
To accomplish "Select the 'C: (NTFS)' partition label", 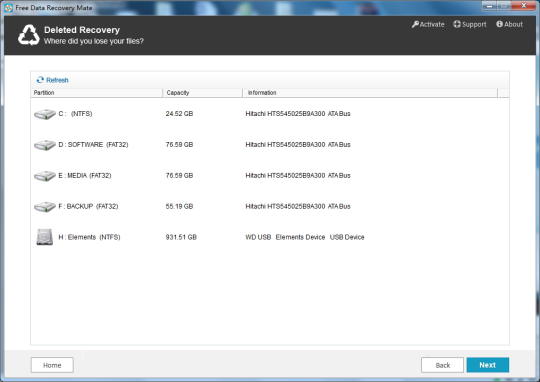I will coord(75,114).
